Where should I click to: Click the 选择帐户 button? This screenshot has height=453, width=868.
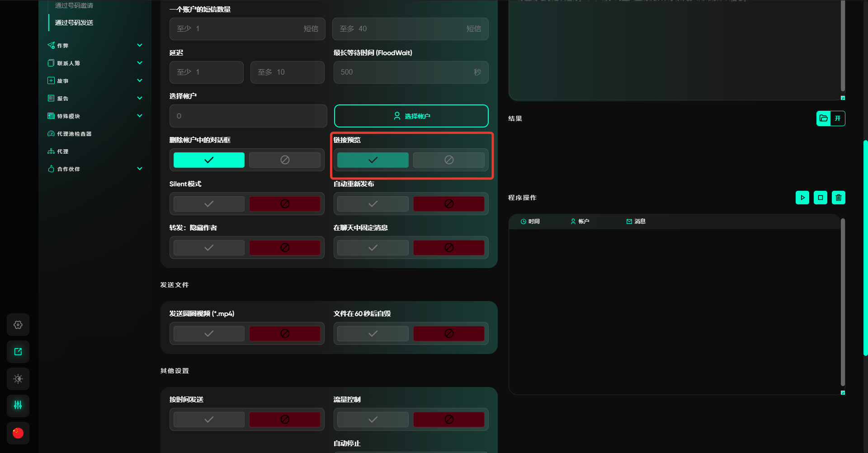[411, 116]
